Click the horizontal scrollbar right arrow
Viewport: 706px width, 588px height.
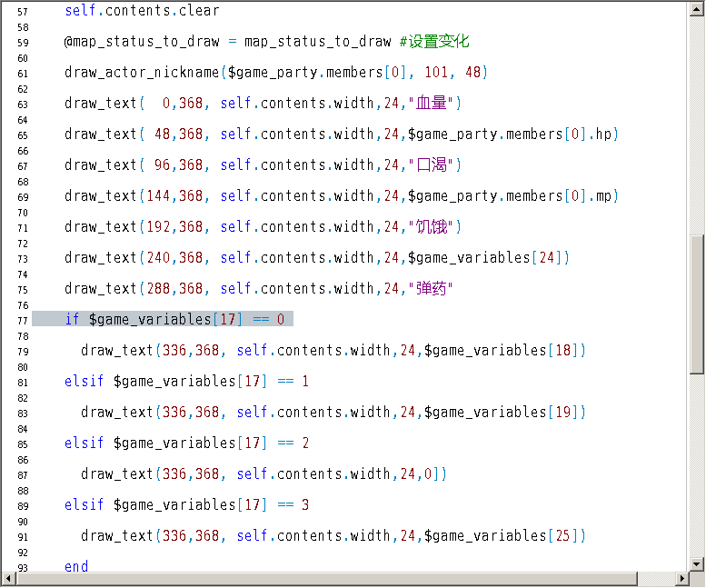coord(682,579)
